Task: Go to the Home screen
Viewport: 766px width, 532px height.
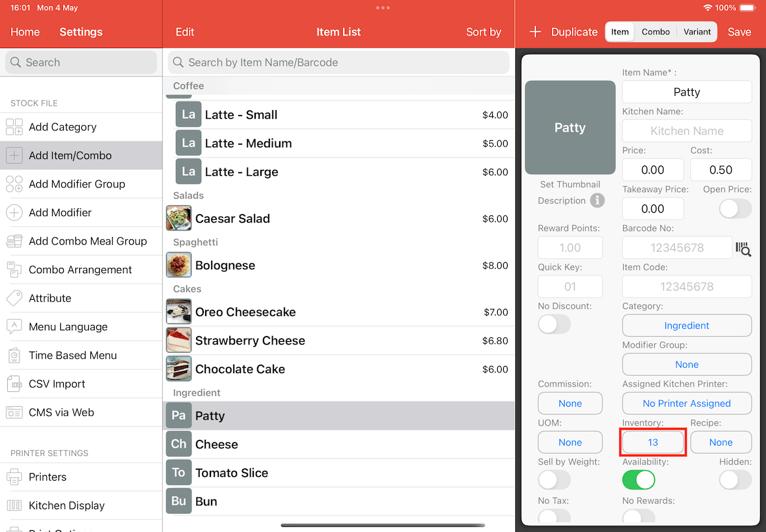Action: 25,32
